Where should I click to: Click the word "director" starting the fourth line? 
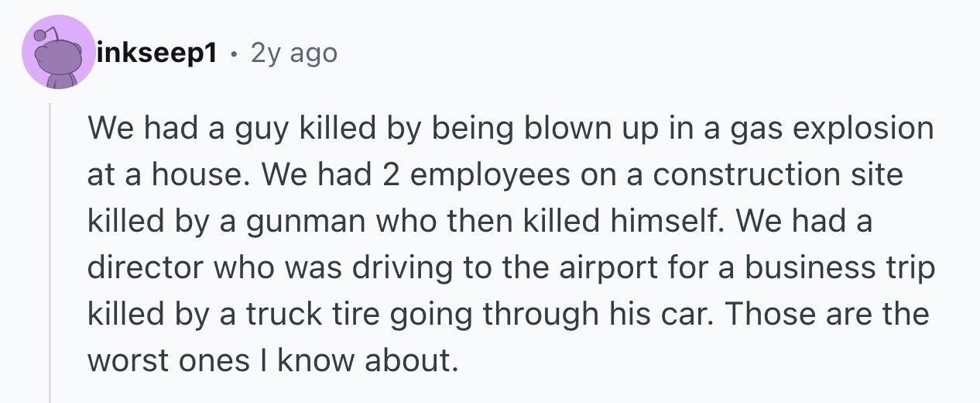(138, 268)
